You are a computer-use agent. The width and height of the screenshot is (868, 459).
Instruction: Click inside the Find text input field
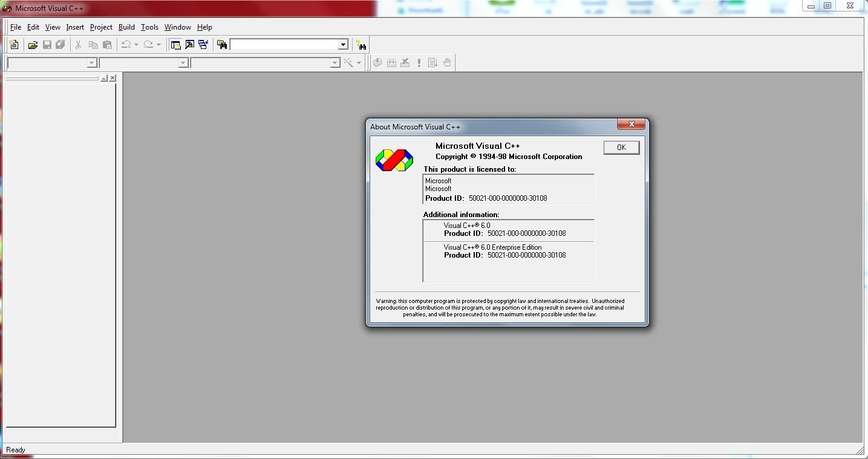pos(284,45)
